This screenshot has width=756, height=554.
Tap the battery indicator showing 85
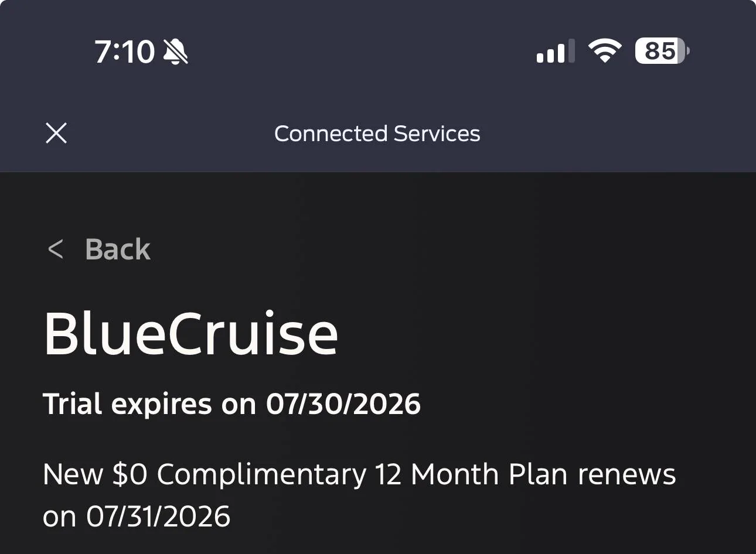[662, 51]
